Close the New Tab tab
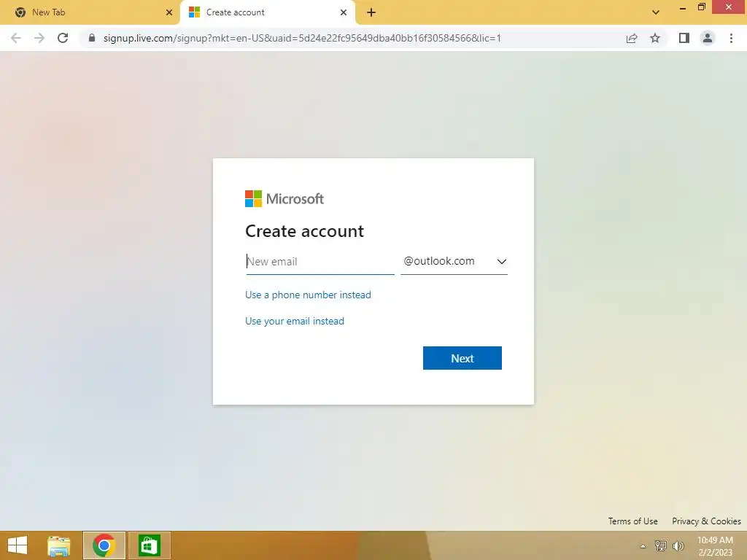Screen dimensions: 747x560 pyautogui.click(x=169, y=12)
